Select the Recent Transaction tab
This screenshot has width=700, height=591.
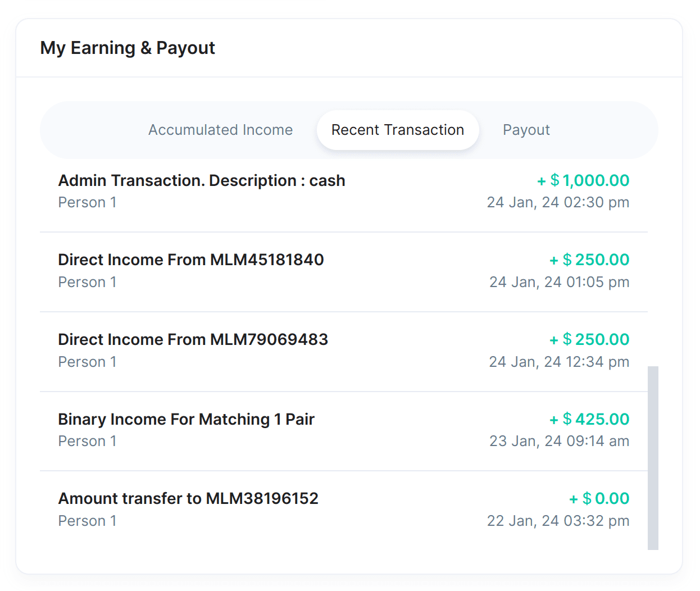(397, 130)
